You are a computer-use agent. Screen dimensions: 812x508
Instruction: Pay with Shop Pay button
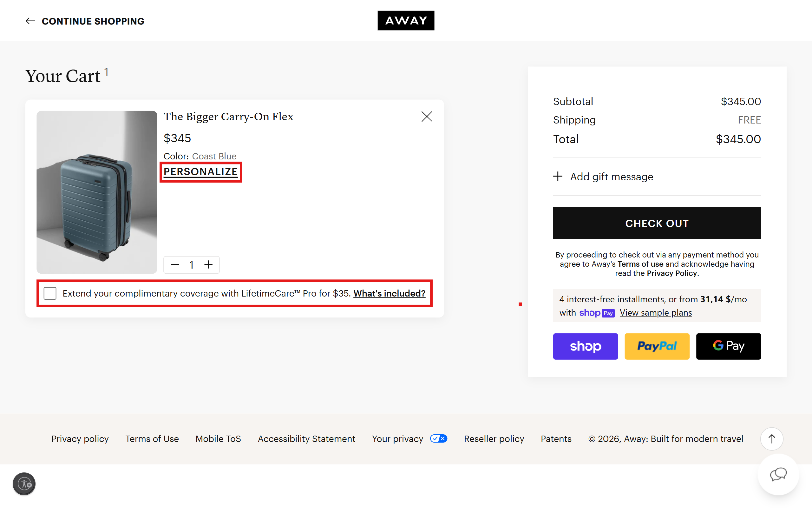pyautogui.click(x=585, y=346)
